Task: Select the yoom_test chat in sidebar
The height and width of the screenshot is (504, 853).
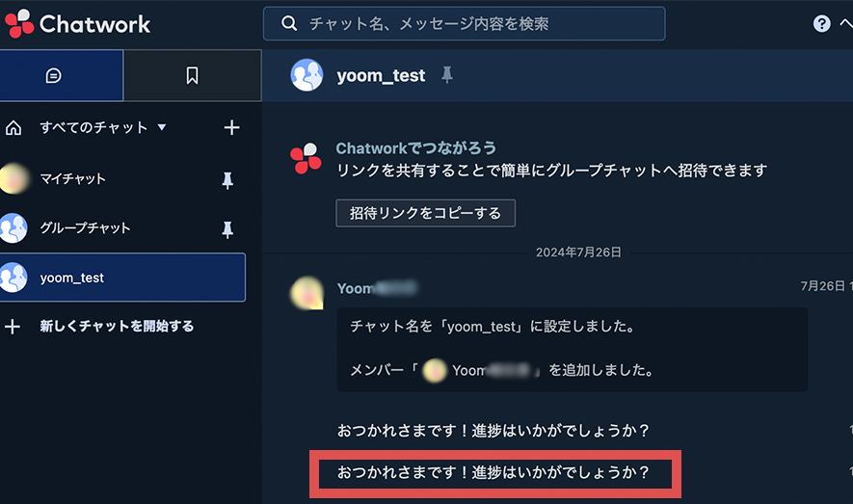Action: point(122,278)
